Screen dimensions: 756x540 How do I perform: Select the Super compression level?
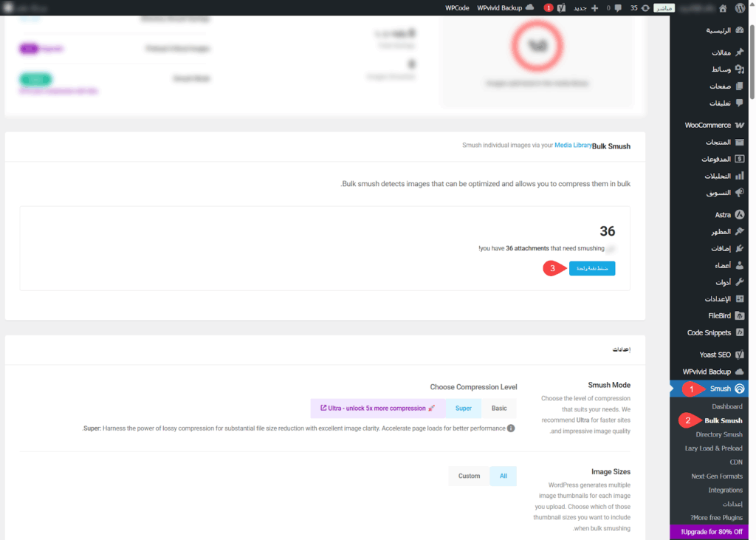[464, 409]
